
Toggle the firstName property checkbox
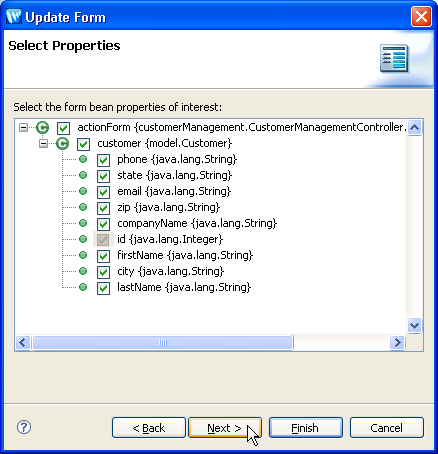coord(103,256)
